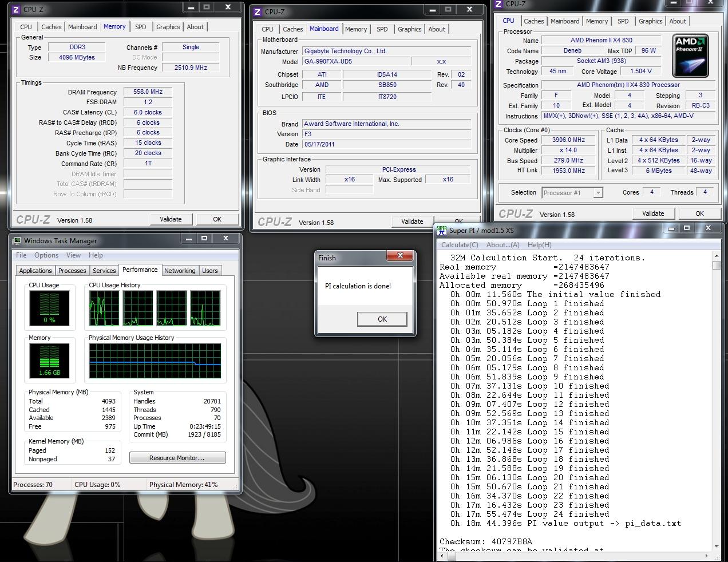Click the DRAM Frequency 558.0 MHz value

click(x=148, y=92)
